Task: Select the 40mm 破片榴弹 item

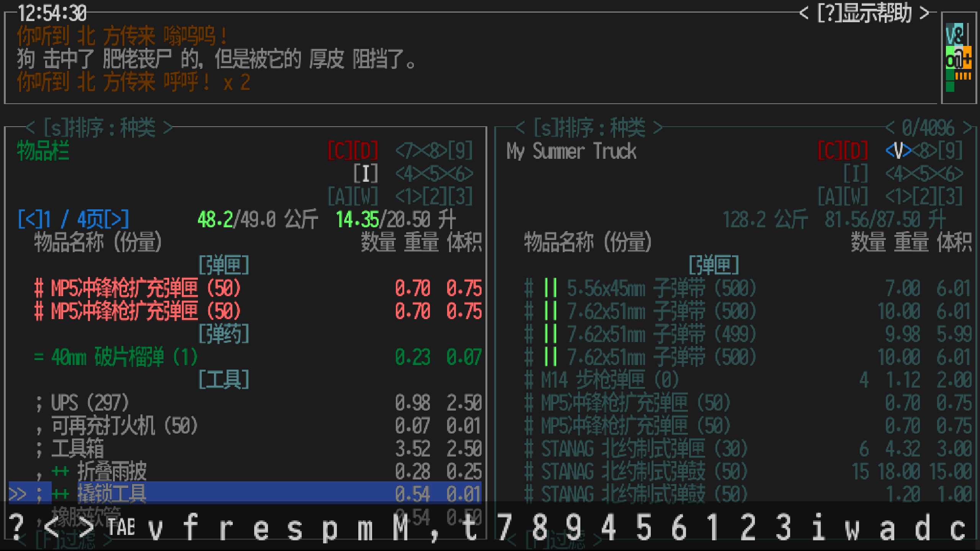Action: tap(124, 357)
